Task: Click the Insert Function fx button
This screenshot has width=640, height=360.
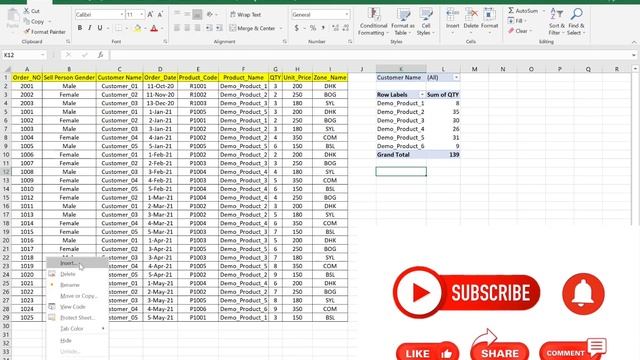Action: point(100,55)
